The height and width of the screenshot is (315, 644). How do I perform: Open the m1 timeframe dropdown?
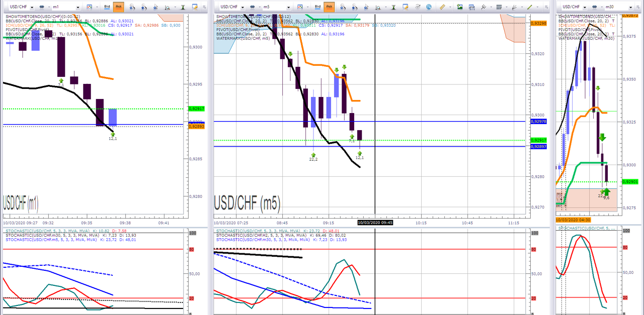click(x=77, y=7)
